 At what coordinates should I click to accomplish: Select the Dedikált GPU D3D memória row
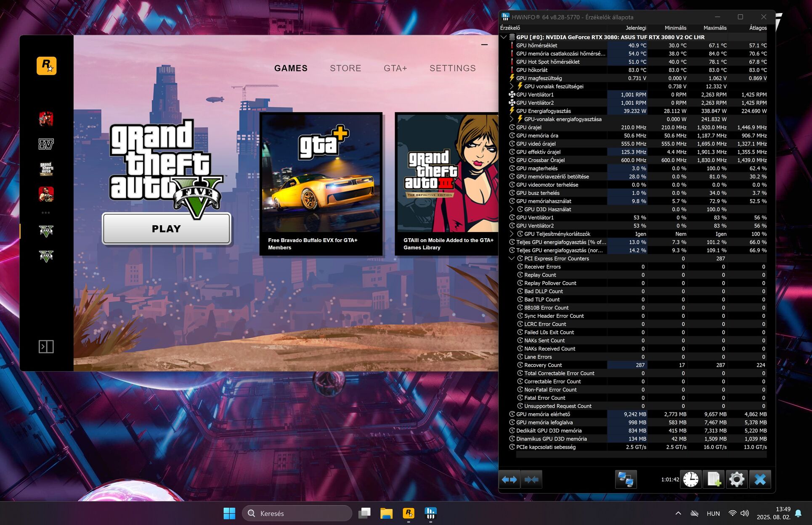pos(637,430)
